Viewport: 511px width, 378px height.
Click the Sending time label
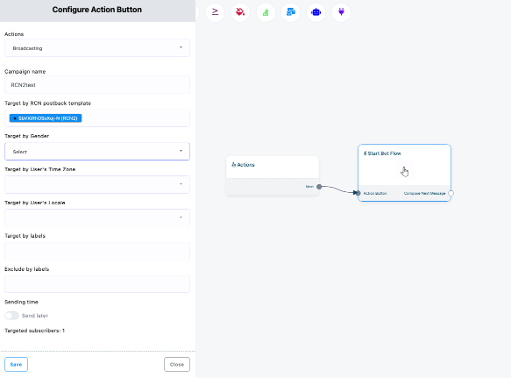pos(21,302)
